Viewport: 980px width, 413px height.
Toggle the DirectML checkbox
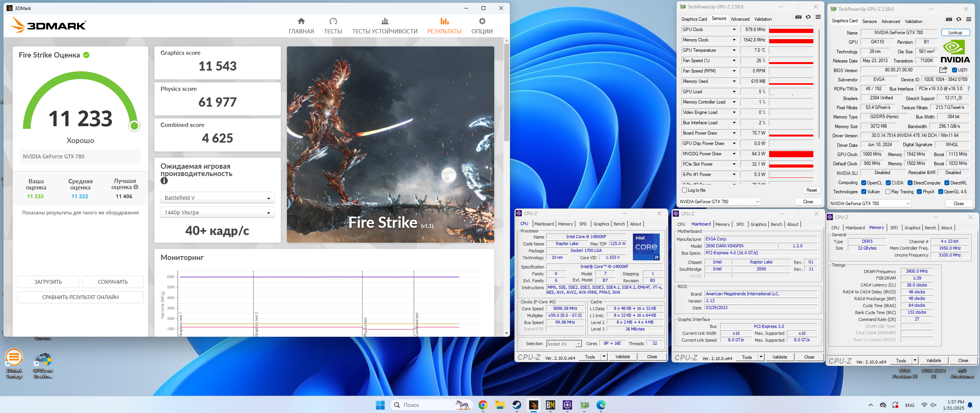tap(947, 183)
